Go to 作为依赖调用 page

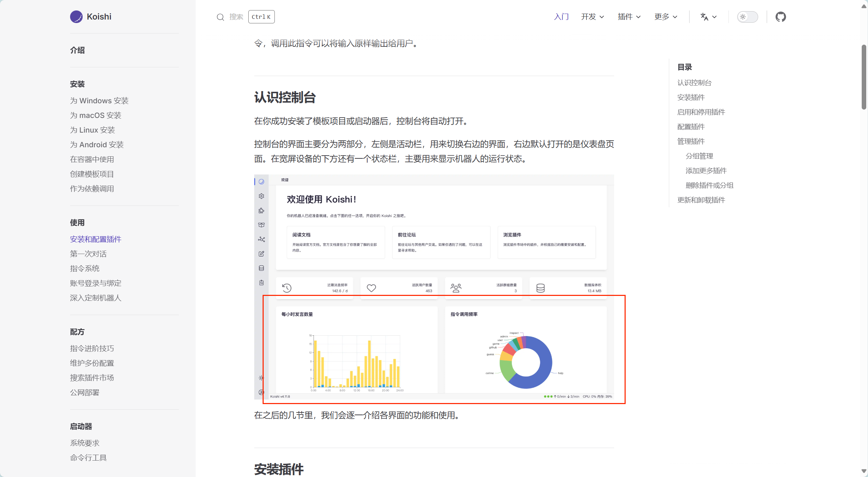tap(92, 189)
